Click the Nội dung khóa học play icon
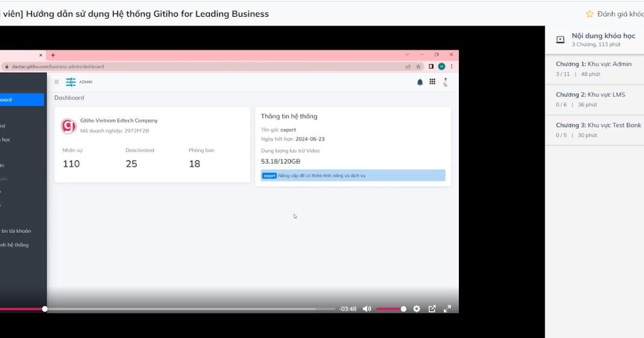 (x=560, y=39)
